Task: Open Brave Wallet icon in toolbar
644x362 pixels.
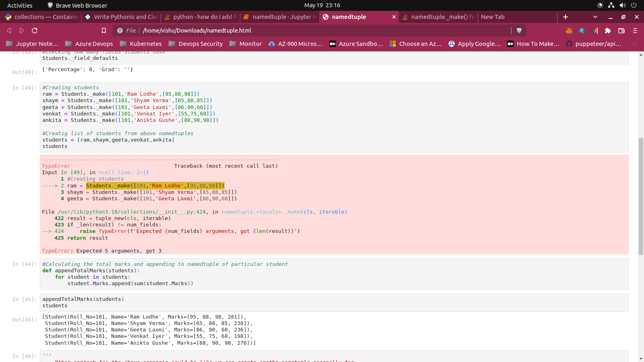Action: coord(621,31)
